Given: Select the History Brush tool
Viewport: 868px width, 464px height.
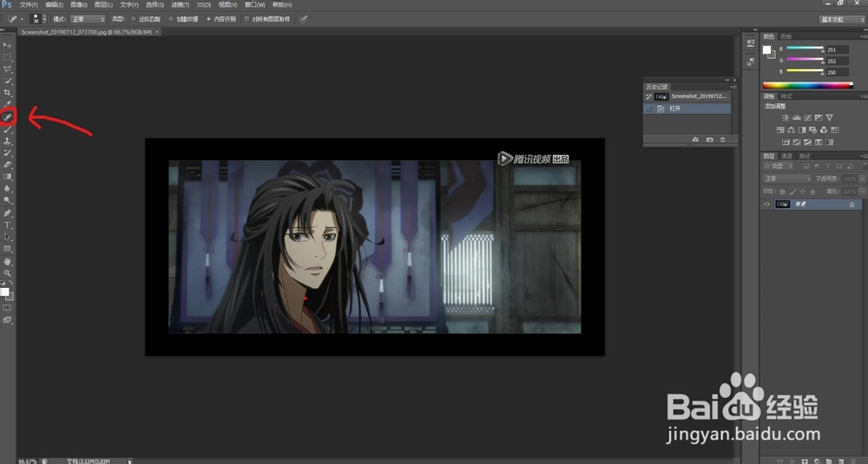Looking at the screenshot, I should (7, 153).
